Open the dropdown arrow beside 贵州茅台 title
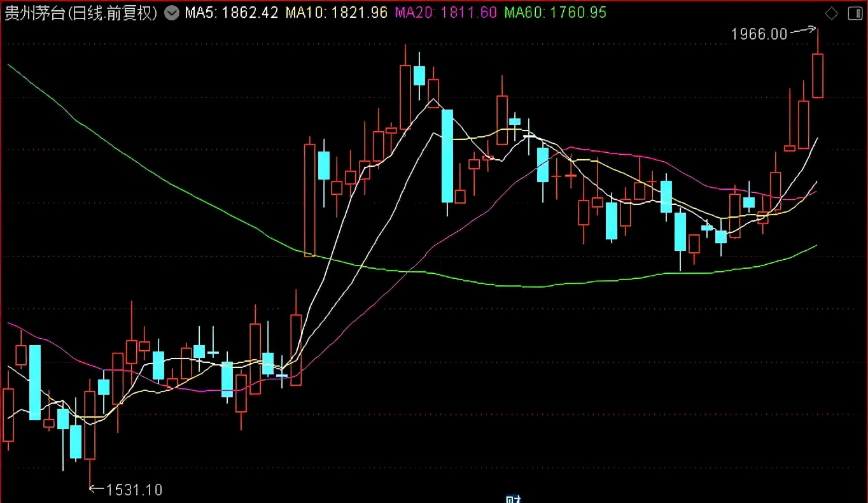Screen dimensions: 868x503 [x=172, y=13]
